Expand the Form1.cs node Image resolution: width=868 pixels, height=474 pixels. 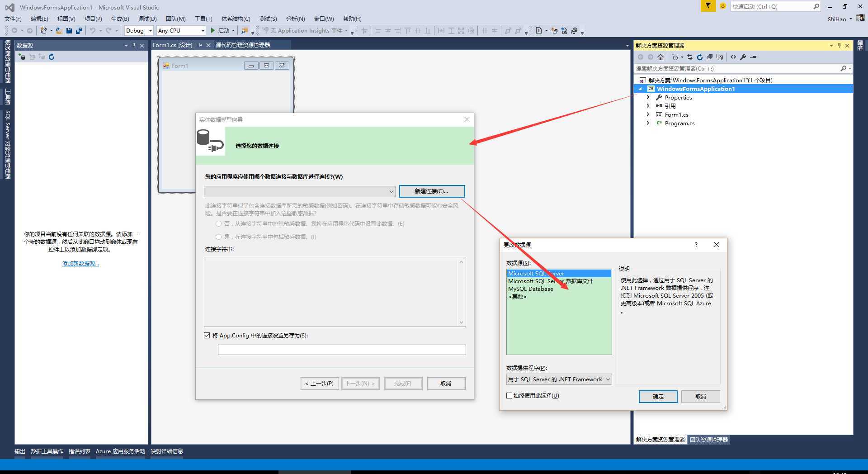(x=648, y=114)
